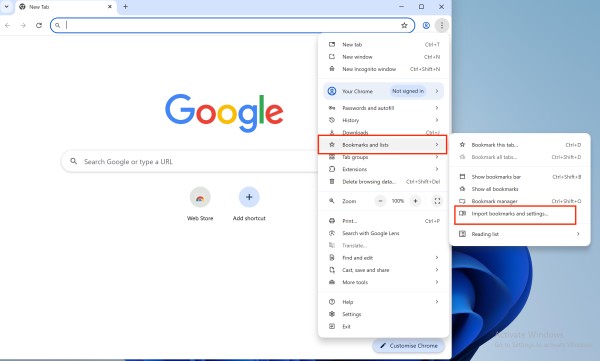Screen dimensions: 600x361
Task: Open the tab search dropdown arrow
Action: pos(7,7)
